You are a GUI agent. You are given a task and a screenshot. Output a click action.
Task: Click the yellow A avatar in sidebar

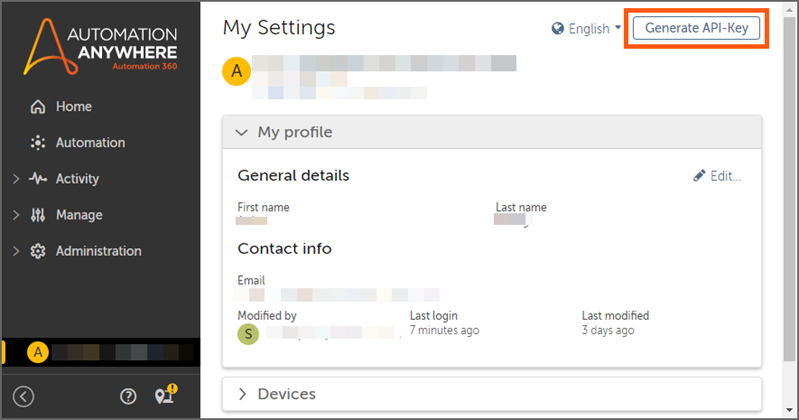click(x=38, y=352)
